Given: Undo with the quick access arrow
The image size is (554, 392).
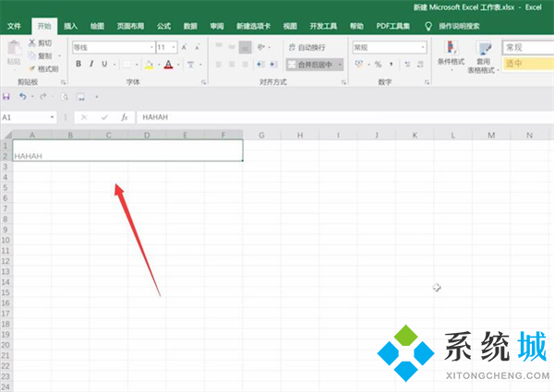Looking at the screenshot, I should 22,96.
